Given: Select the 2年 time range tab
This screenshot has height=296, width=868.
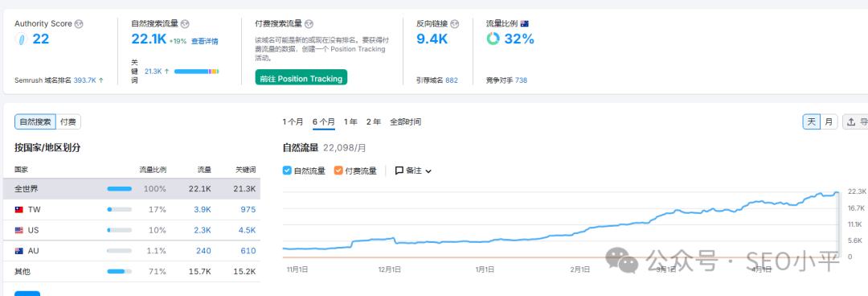Looking at the screenshot, I should pos(374,122).
